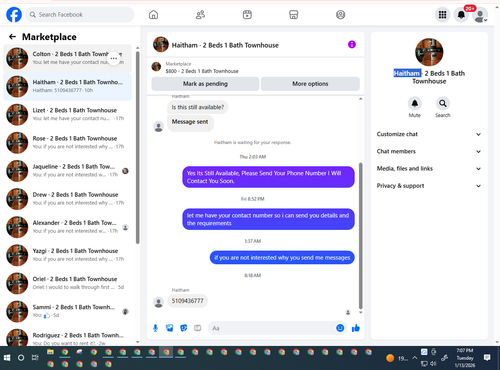
Task: Choose a GIF with the GIF icon
Action: (x=198, y=328)
